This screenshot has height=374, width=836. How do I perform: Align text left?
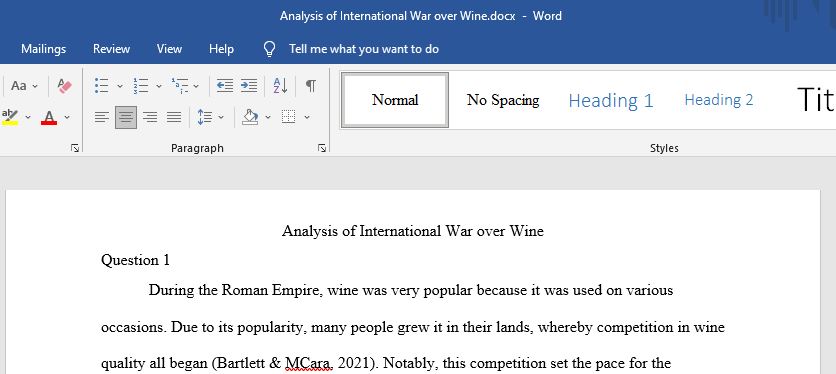[102, 117]
